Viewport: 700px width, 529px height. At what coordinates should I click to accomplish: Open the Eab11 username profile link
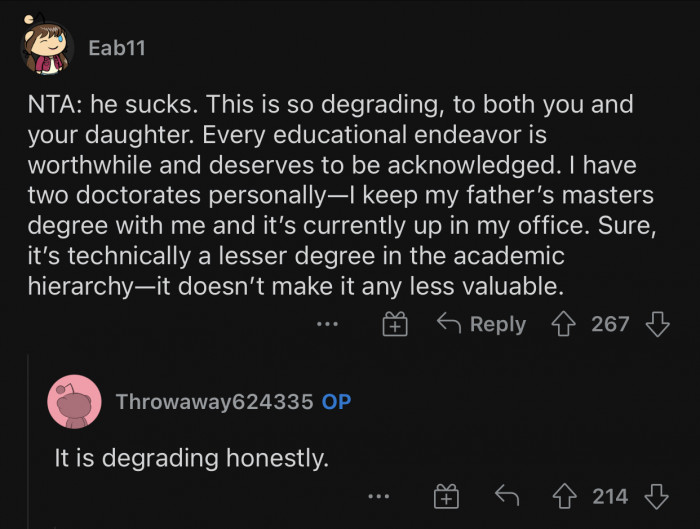[x=117, y=47]
